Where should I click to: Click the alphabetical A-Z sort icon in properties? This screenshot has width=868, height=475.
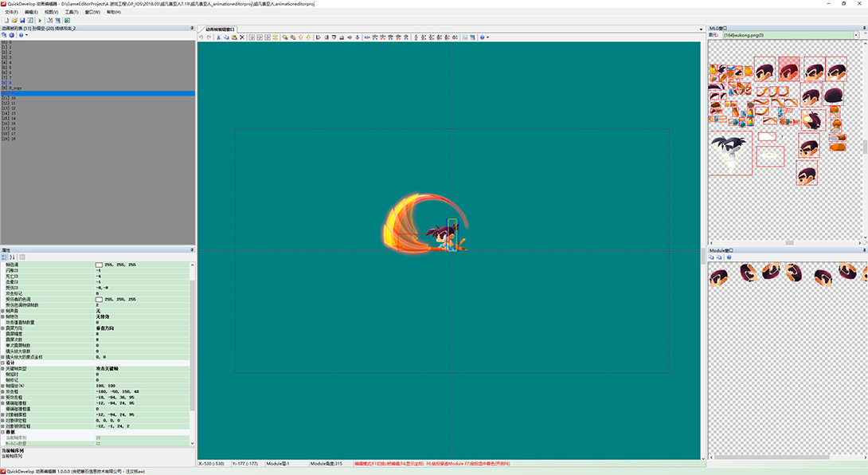[12, 257]
